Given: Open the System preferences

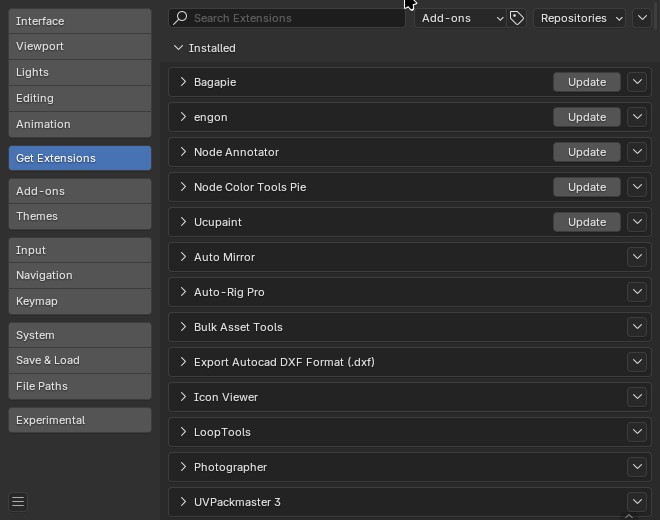Looking at the screenshot, I should [80, 335].
